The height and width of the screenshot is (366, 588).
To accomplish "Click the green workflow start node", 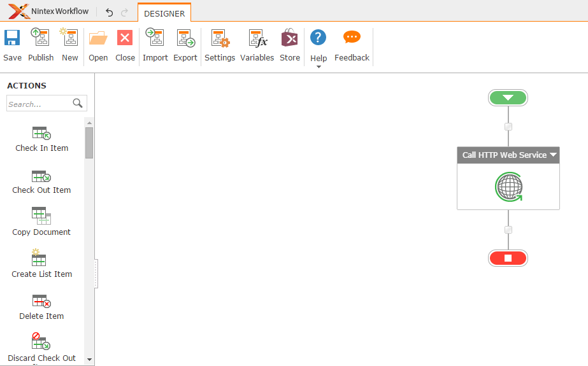I will [508, 98].
